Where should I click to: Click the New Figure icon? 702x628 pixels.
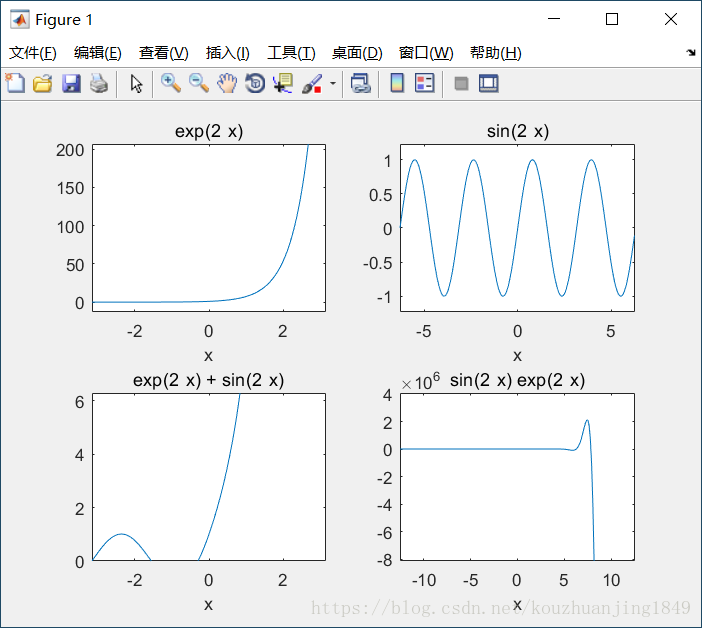(x=15, y=83)
